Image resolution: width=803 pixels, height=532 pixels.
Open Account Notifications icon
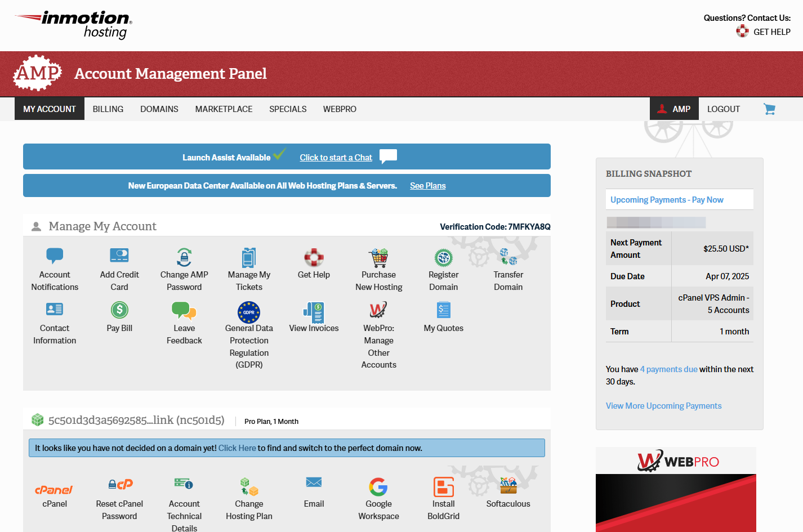[55, 256]
